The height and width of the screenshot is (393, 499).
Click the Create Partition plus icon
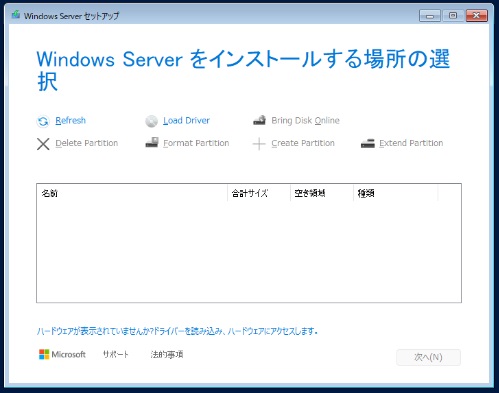coord(259,144)
